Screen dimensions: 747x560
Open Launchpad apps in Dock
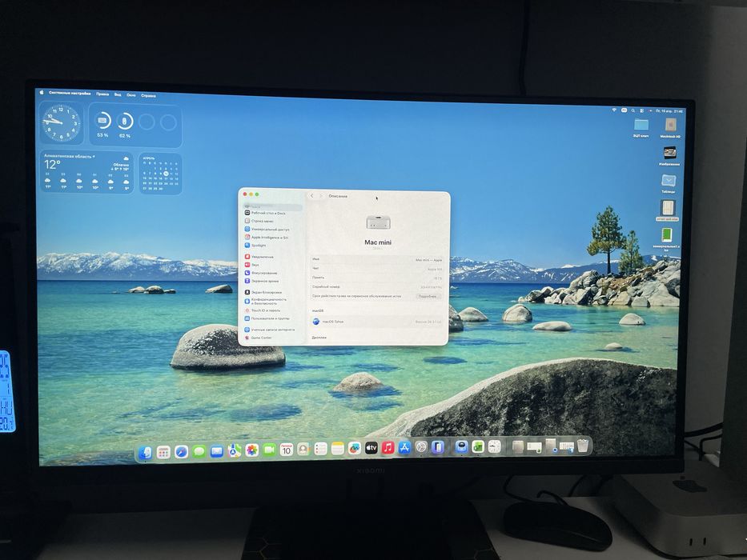pyautogui.click(x=163, y=452)
